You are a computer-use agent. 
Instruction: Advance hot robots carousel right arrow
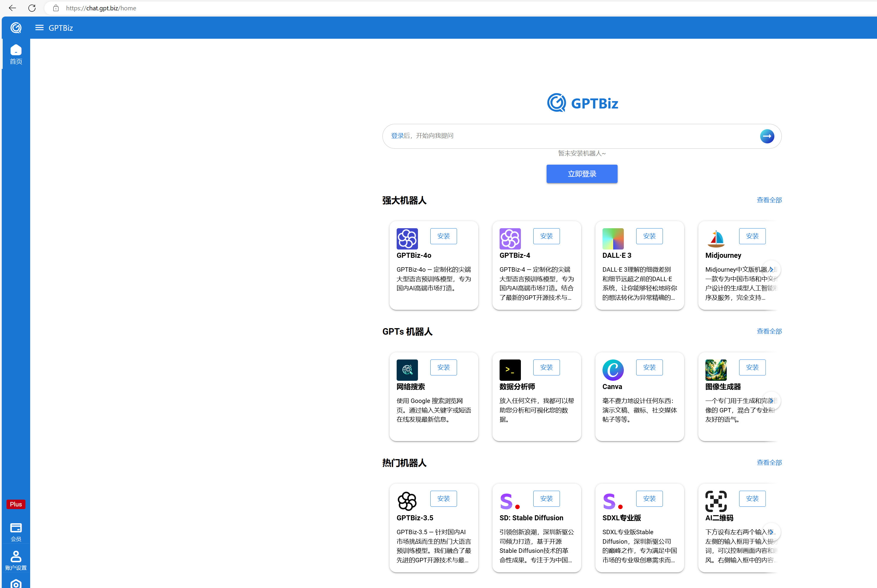tap(771, 532)
